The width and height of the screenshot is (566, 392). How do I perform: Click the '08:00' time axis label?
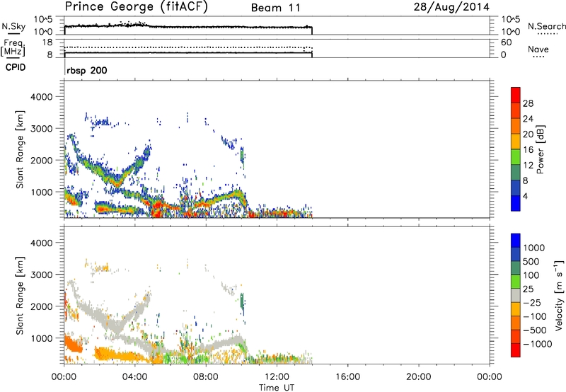click(x=206, y=377)
